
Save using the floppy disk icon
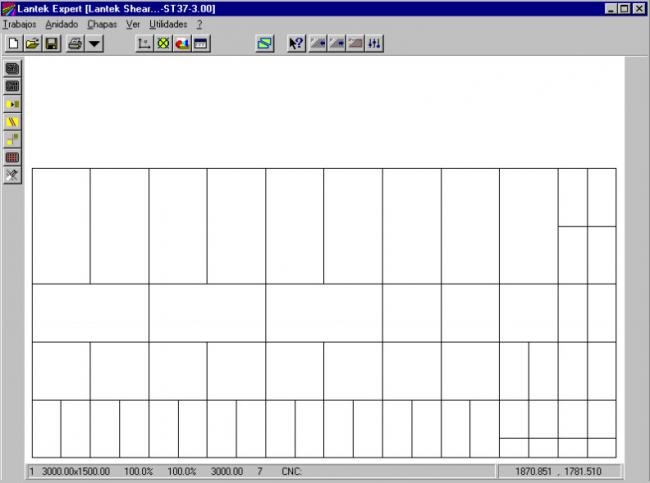pos(52,44)
